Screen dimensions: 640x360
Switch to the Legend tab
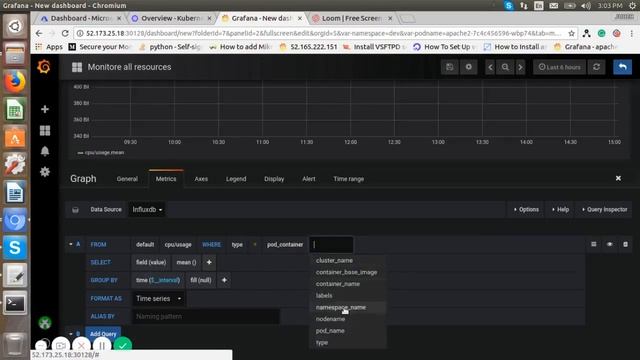coord(236,179)
